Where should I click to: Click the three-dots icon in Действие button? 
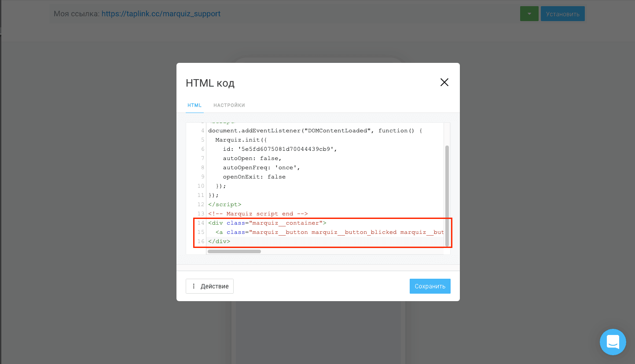(194, 286)
